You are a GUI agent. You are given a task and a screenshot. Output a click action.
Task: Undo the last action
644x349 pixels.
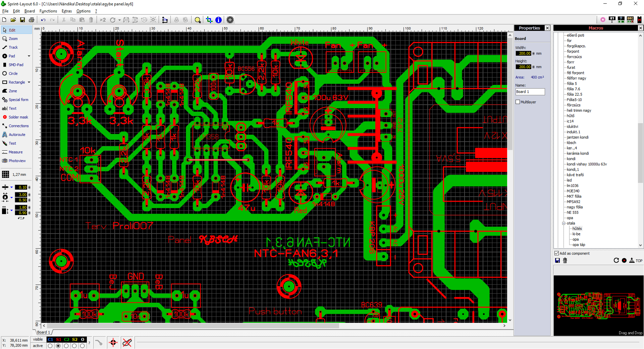(43, 20)
